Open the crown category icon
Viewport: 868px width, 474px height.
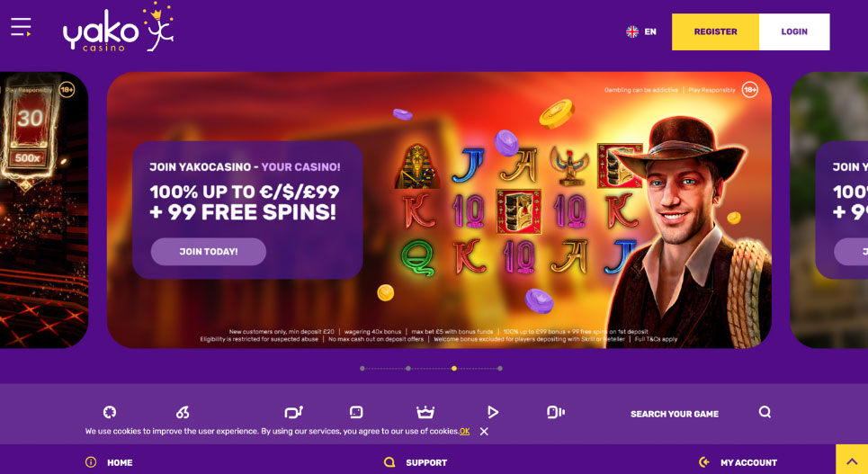(425, 412)
